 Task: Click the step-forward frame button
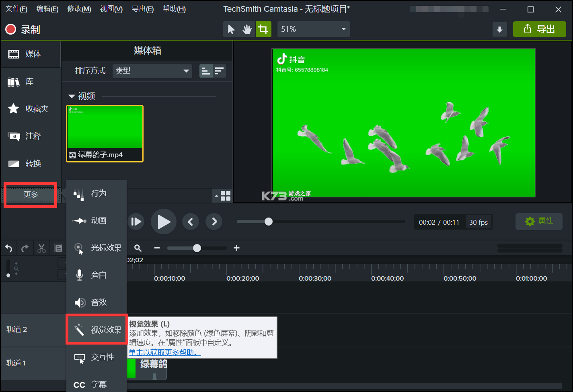point(136,222)
